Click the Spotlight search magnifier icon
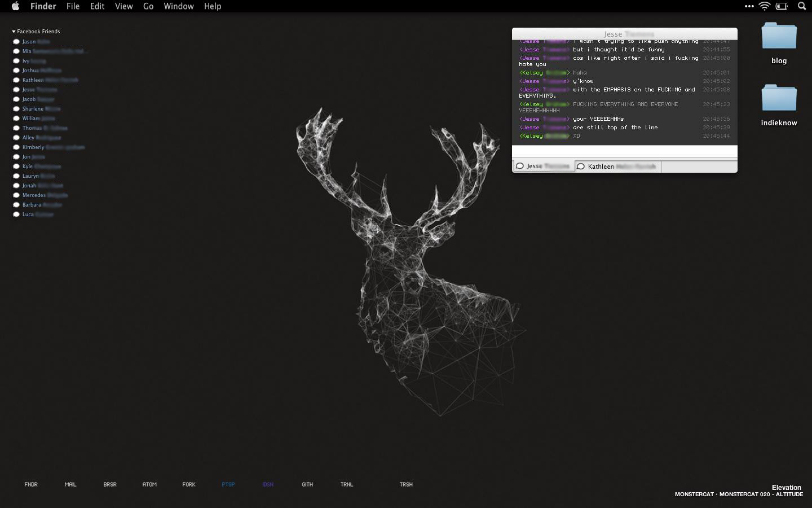 (x=801, y=6)
